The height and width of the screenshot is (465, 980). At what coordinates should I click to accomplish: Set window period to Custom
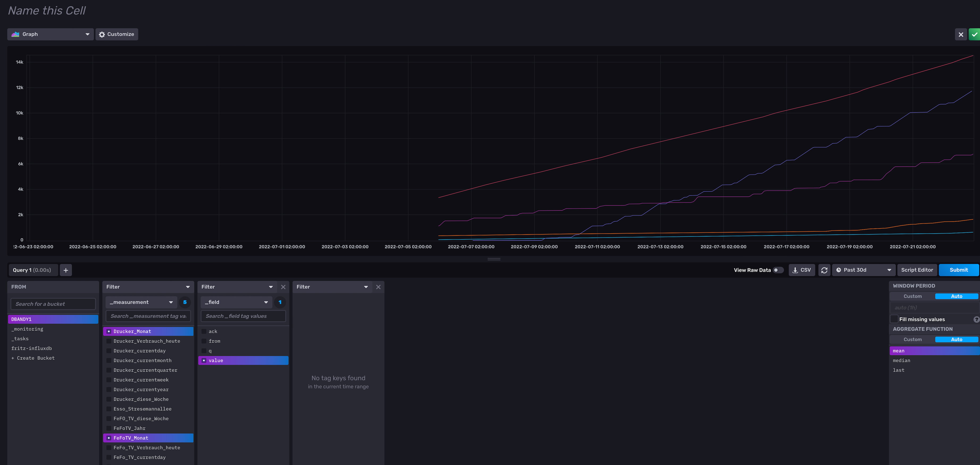pos(912,296)
